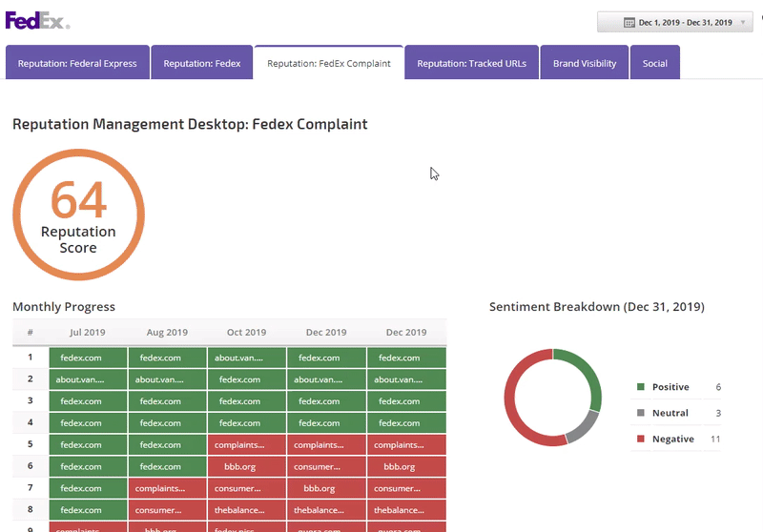Click the orange Reputation Score circle
This screenshot has width=763, height=532.
click(78, 215)
